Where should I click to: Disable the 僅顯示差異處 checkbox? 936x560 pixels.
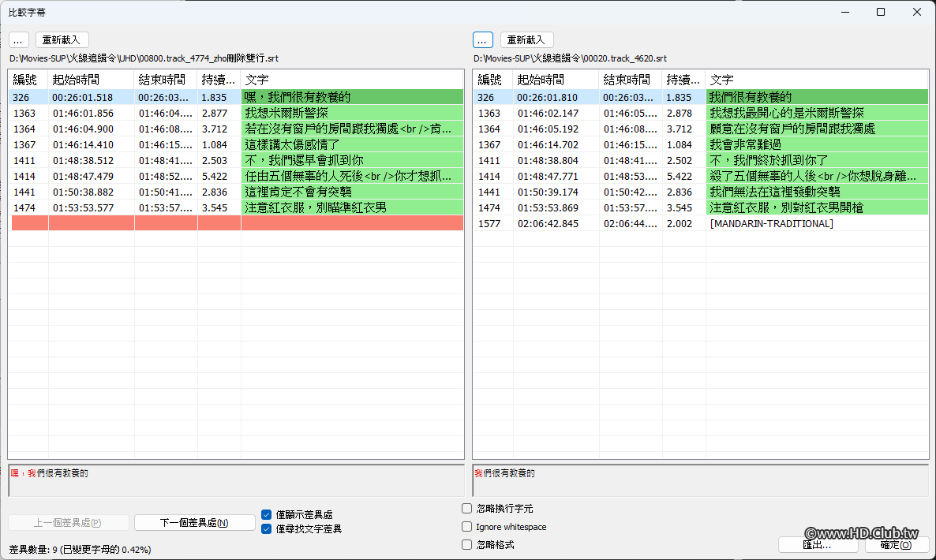(266, 513)
